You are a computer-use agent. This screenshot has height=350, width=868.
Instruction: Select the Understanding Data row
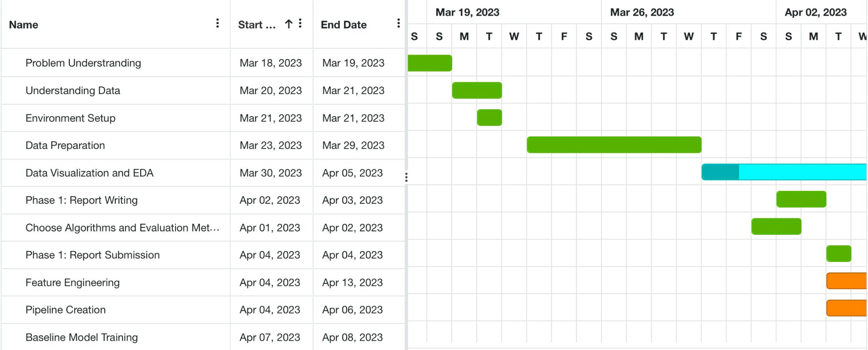click(x=72, y=90)
